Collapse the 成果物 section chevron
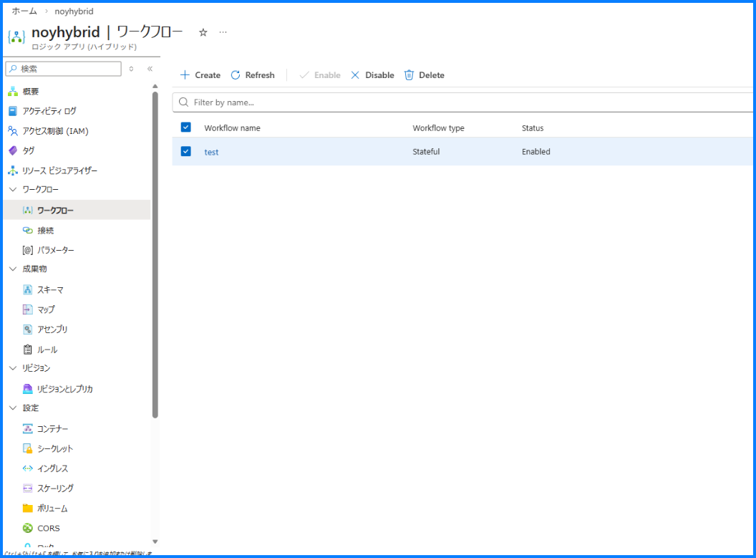Image resolution: width=756 pixels, height=558 pixels. 13,269
